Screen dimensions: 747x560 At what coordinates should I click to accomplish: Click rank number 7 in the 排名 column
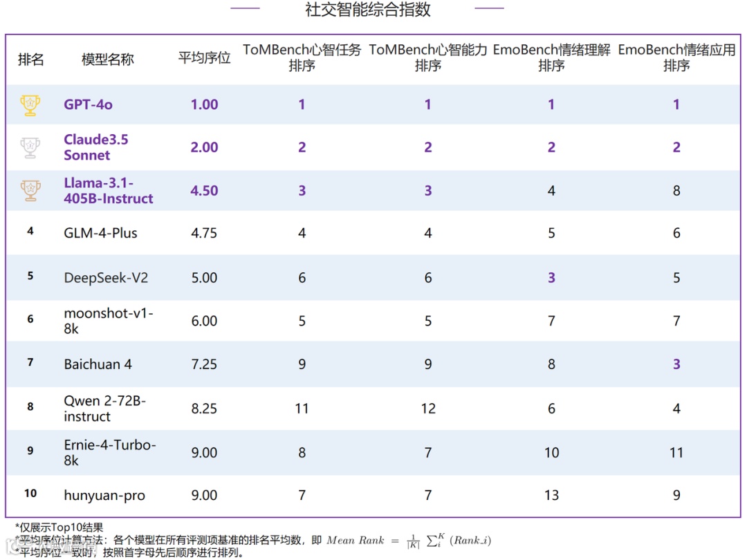[30, 362]
